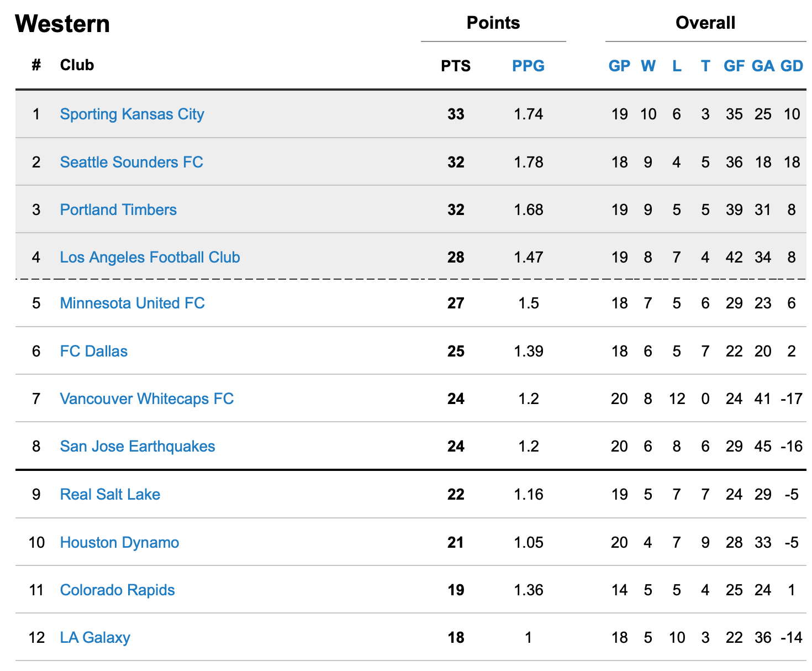The image size is (812, 671).
Task: Sort standings by GP column
Action: coord(620,66)
